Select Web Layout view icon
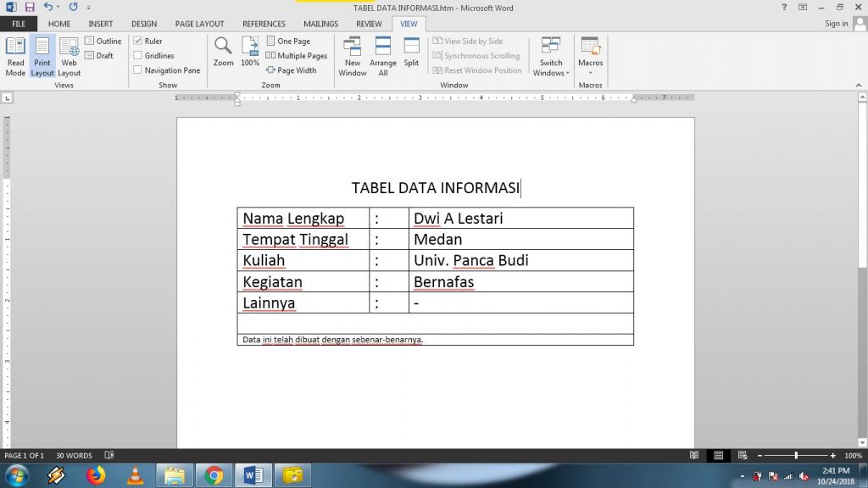The height and width of the screenshot is (488, 868). pos(69,56)
